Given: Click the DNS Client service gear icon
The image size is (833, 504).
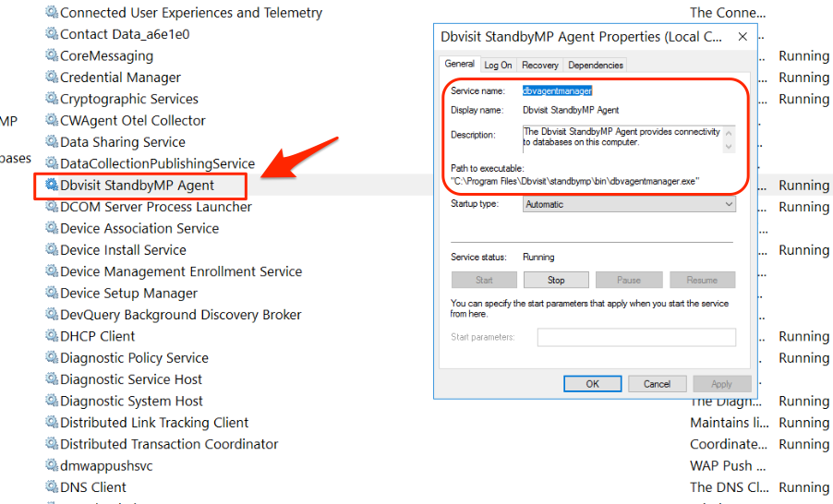Looking at the screenshot, I should 52,487.
